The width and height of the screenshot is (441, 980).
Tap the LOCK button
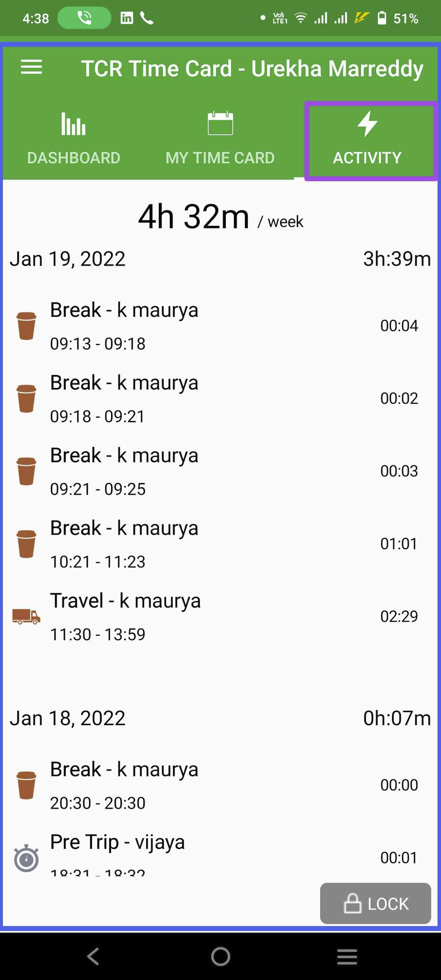pyautogui.click(x=375, y=903)
